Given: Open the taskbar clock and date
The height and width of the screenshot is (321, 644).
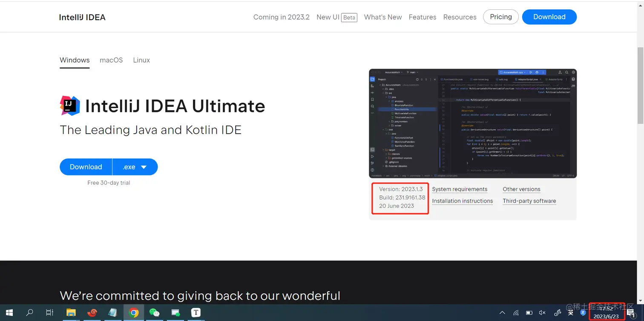Looking at the screenshot, I should click(x=606, y=312).
